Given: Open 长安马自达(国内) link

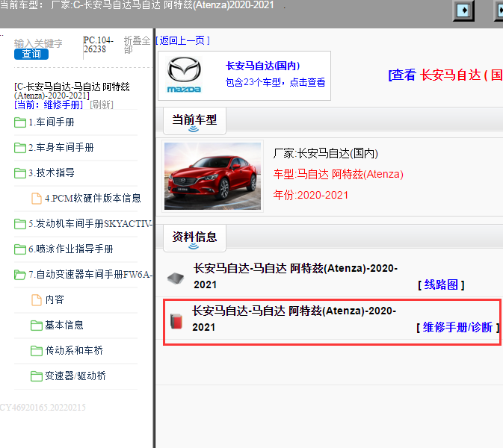Looking at the screenshot, I should point(263,66).
